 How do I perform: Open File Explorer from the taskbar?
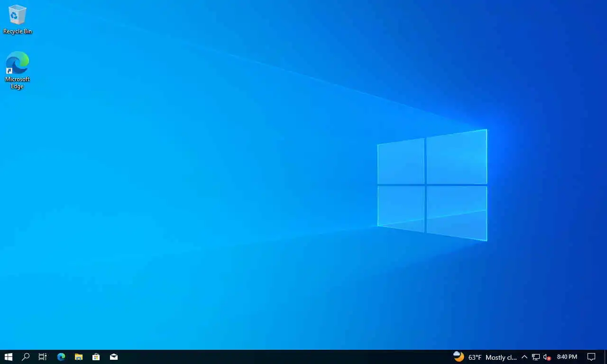click(79, 357)
